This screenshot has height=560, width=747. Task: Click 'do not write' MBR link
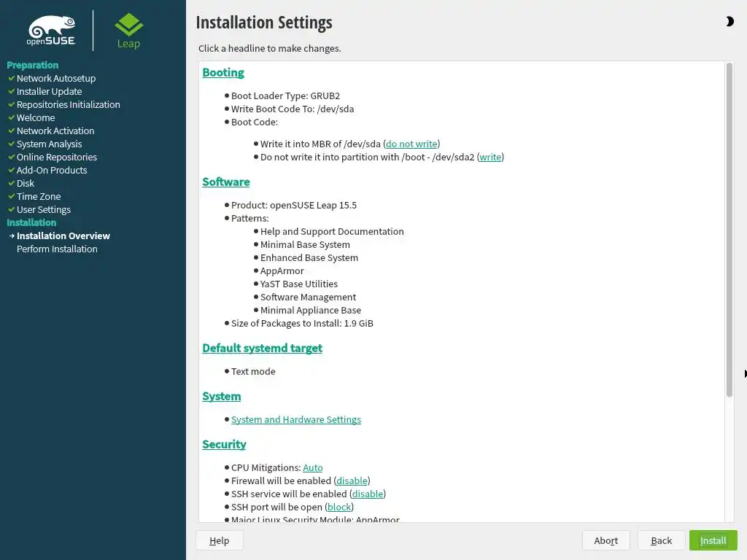tap(411, 144)
